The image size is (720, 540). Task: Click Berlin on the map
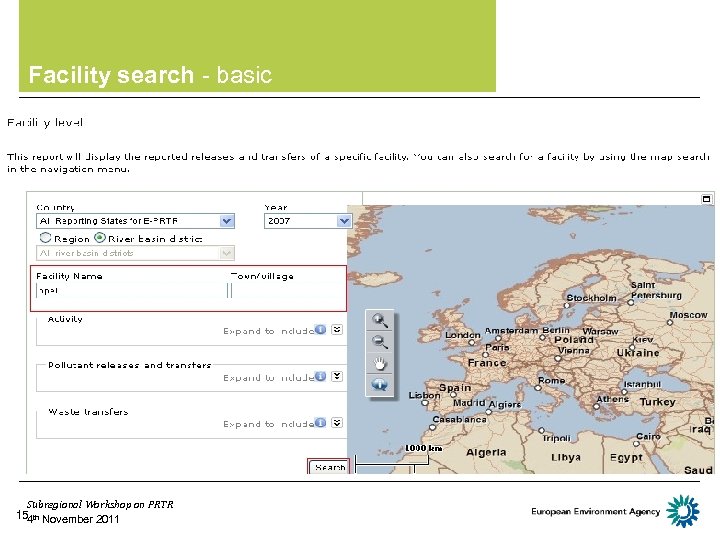point(556,330)
